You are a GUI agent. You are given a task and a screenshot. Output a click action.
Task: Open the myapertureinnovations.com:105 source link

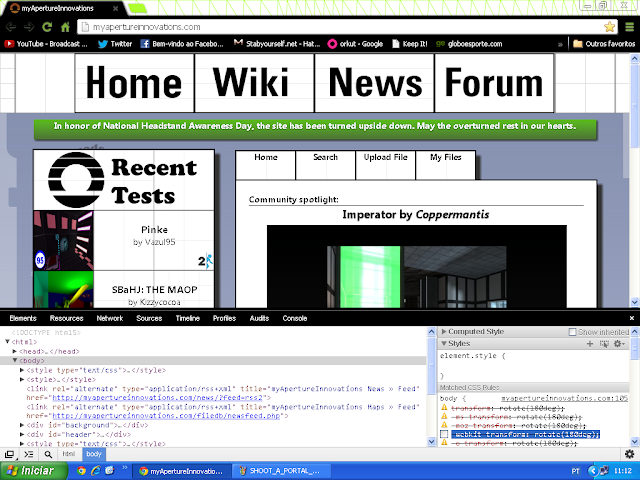click(564, 398)
